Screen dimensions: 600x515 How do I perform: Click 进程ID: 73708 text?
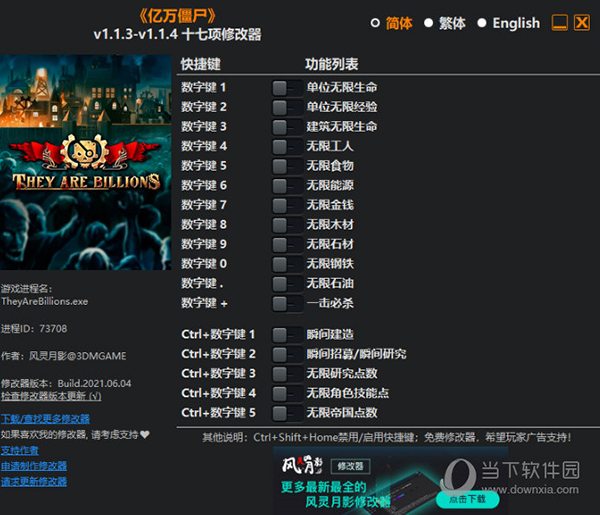(x=34, y=329)
